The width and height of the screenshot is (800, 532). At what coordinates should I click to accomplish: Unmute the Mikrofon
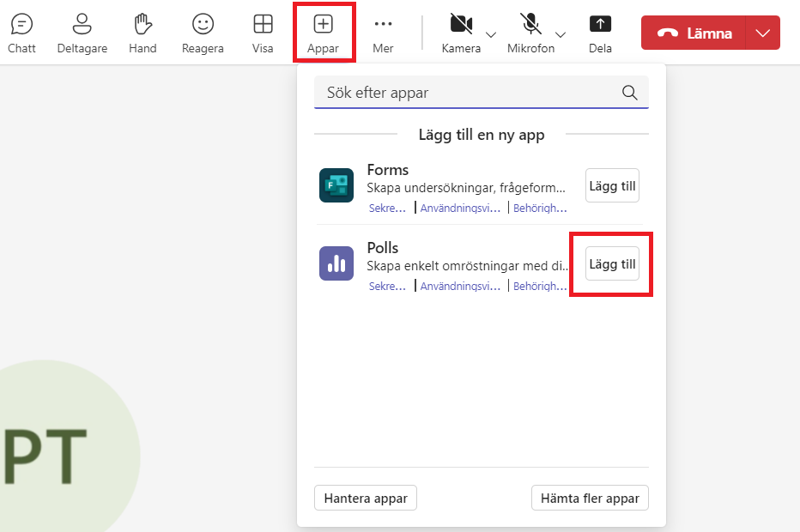(x=530, y=33)
